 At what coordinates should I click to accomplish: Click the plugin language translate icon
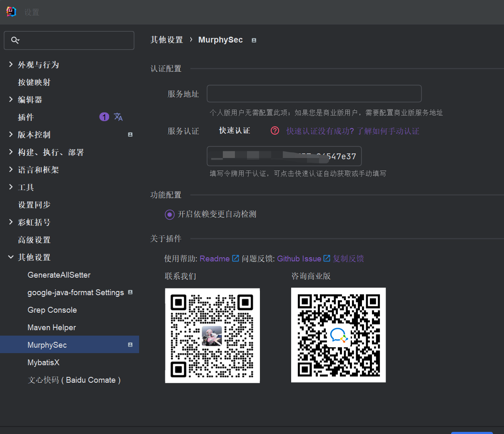(x=118, y=117)
